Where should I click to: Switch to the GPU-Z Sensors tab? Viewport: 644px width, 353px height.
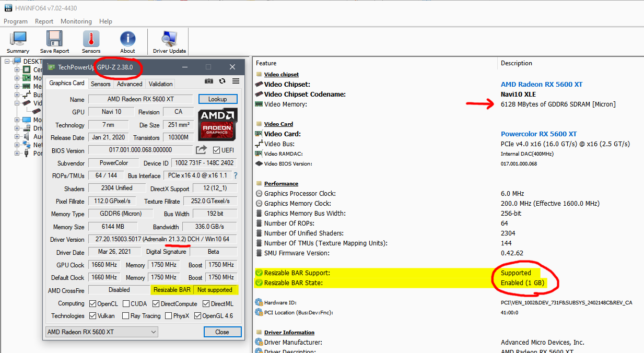pos(100,84)
